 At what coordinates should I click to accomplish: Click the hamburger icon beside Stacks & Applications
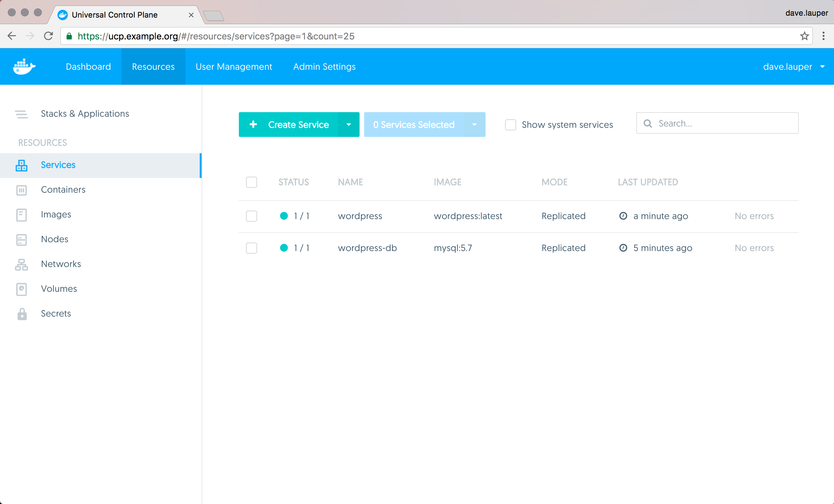pyautogui.click(x=21, y=114)
